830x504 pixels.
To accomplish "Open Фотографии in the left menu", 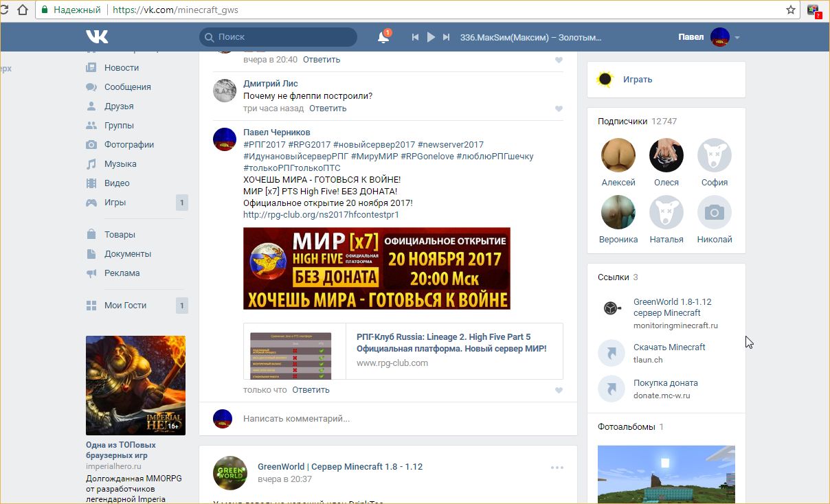I will point(129,145).
